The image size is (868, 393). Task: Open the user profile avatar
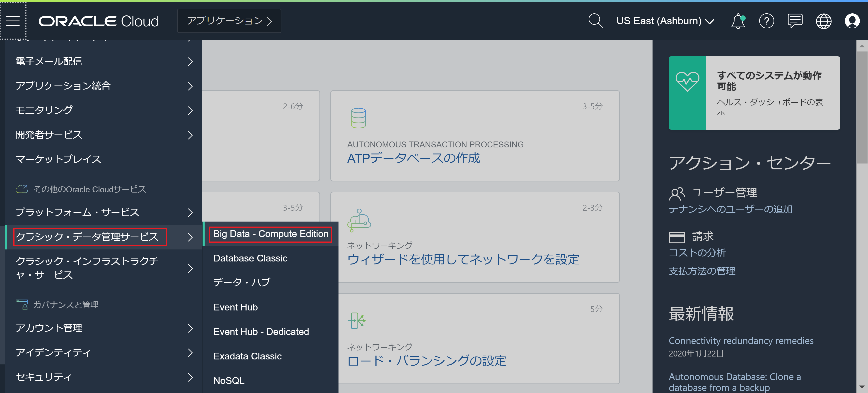[x=852, y=21]
